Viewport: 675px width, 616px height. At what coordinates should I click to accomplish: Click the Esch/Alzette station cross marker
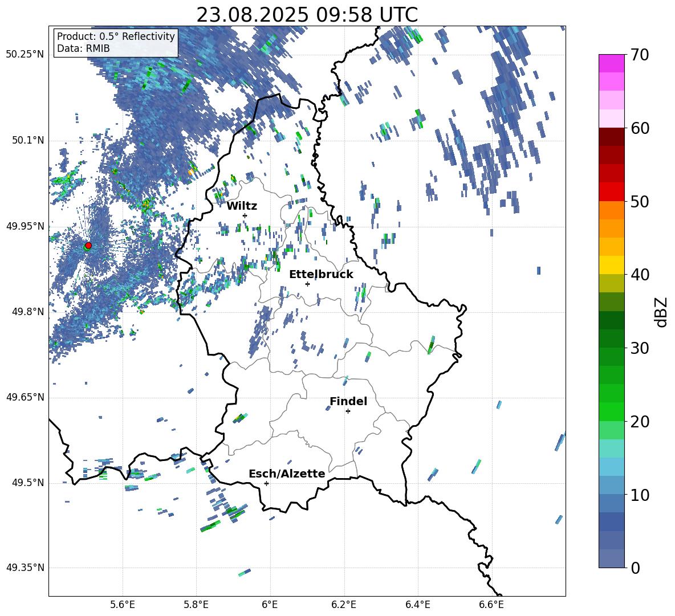pyautogui.click(x=266, y=483)
